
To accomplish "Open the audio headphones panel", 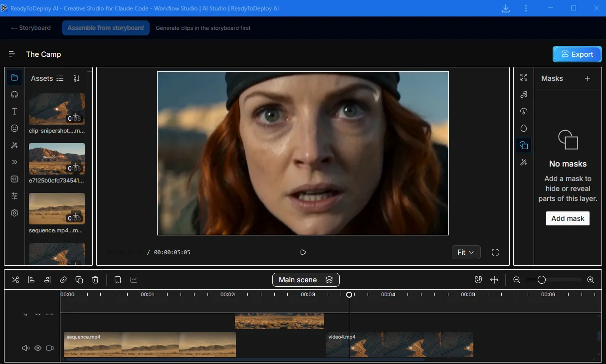I will point(14,94).
